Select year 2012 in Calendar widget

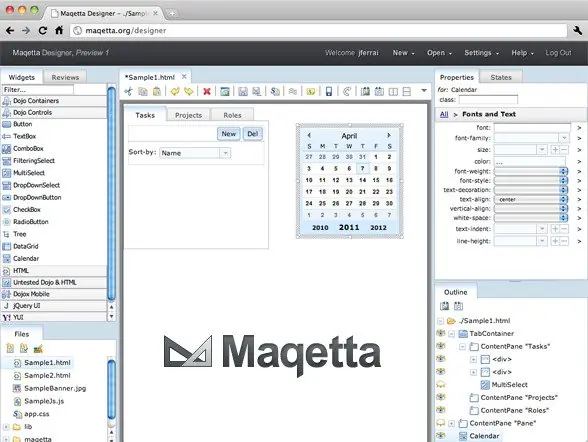[378, 228]
